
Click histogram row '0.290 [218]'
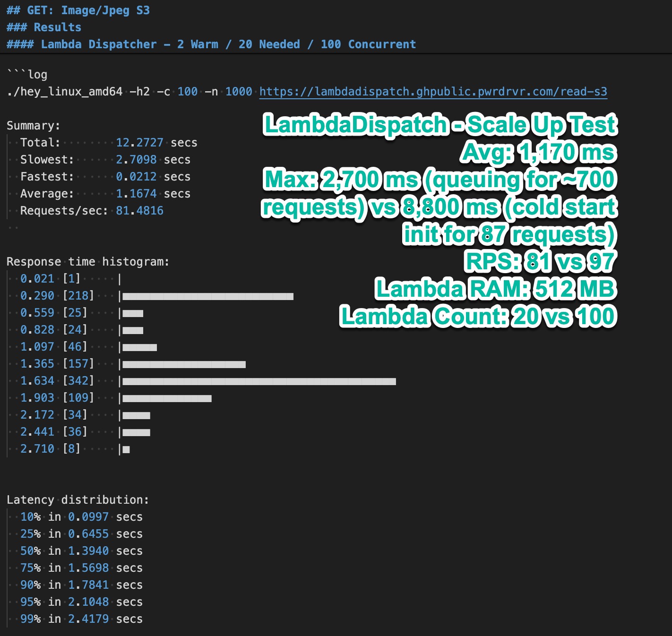(x=156, y=296)
